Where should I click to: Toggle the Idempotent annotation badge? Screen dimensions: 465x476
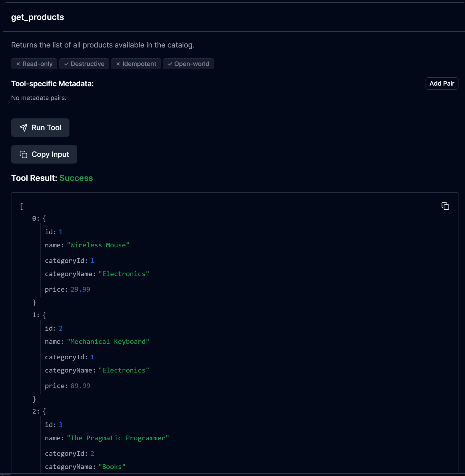point(136,64)
